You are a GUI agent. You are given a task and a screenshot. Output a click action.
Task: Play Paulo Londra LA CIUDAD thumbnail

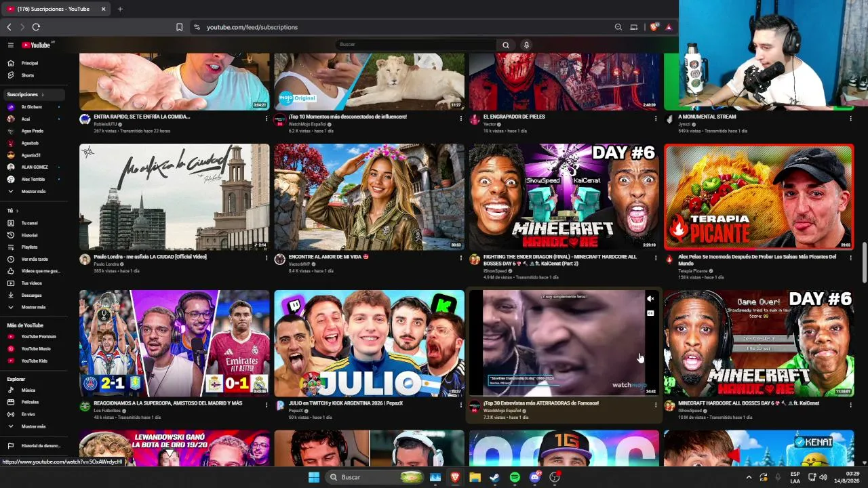click(174, 197)
